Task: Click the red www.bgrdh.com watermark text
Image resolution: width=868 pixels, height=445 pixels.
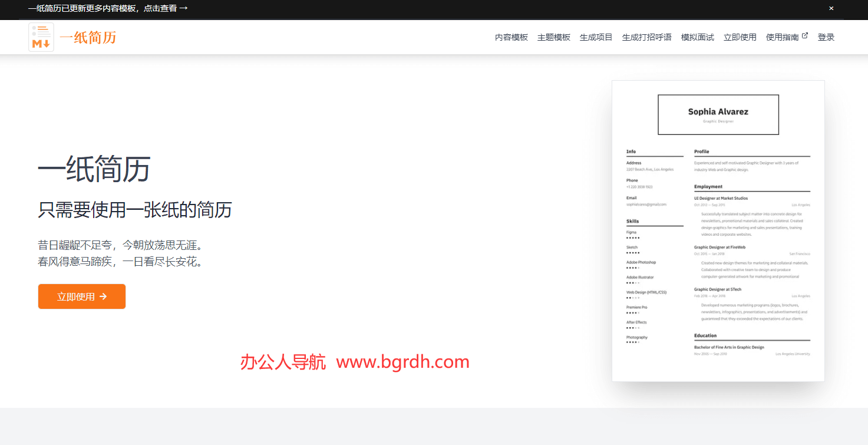Action: [x=402, y=361]
